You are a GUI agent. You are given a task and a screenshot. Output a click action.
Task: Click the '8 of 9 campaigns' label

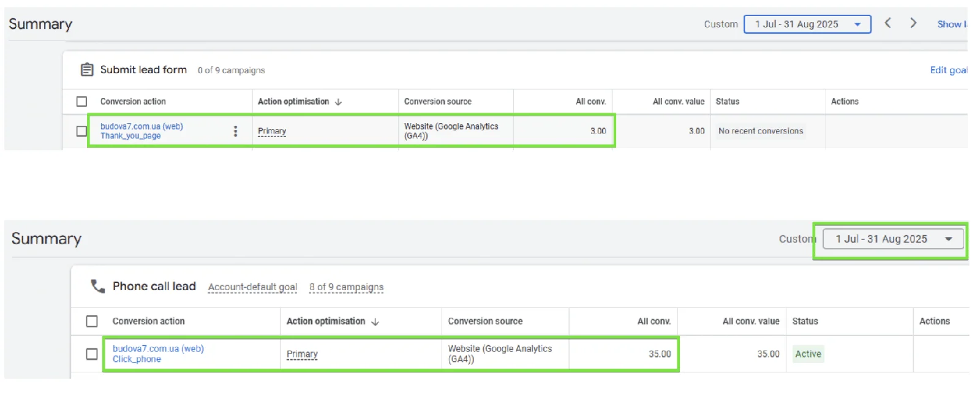pos(346,287)
